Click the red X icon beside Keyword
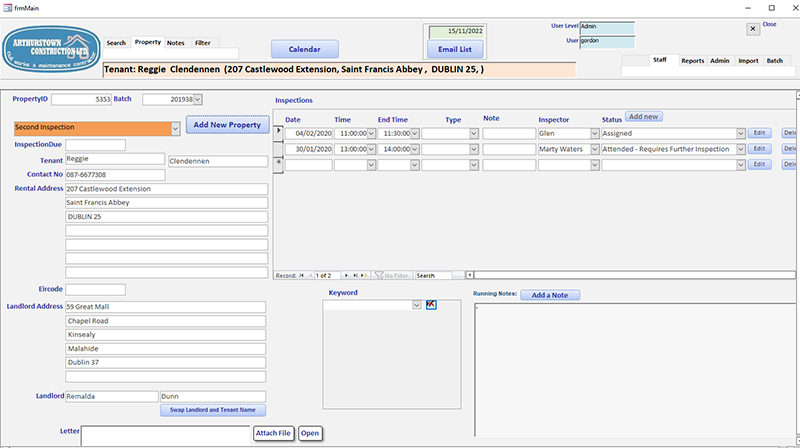 (431, 305)
